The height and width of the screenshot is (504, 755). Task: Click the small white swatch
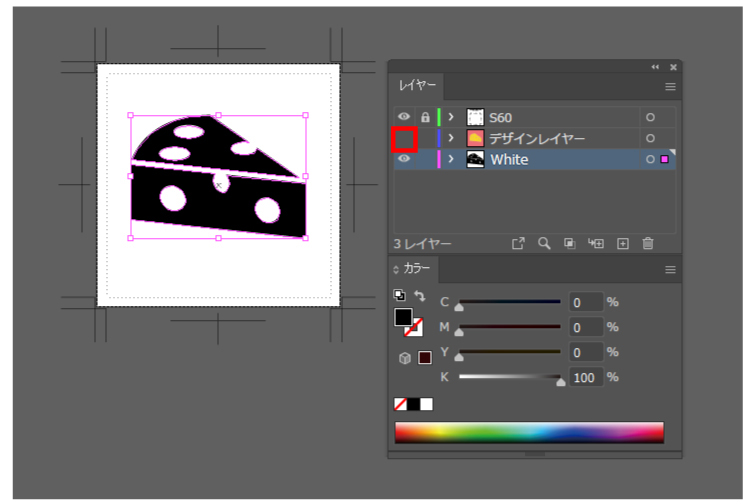(427, 404)
